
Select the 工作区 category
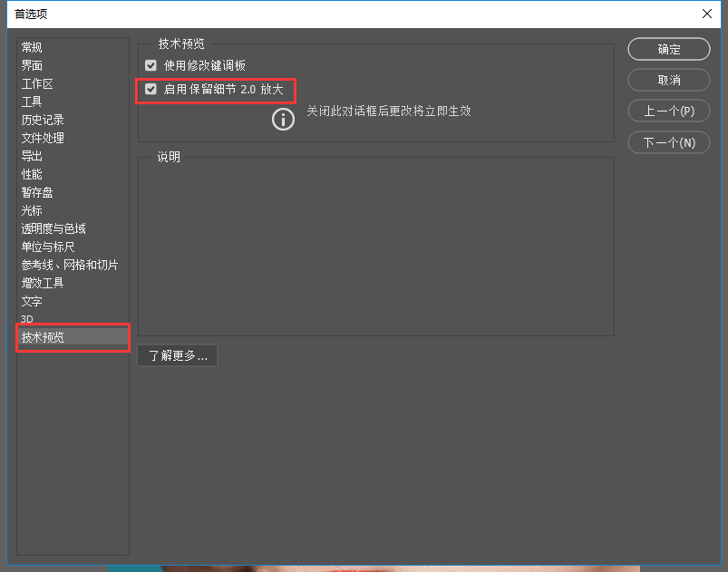(36, 83)
